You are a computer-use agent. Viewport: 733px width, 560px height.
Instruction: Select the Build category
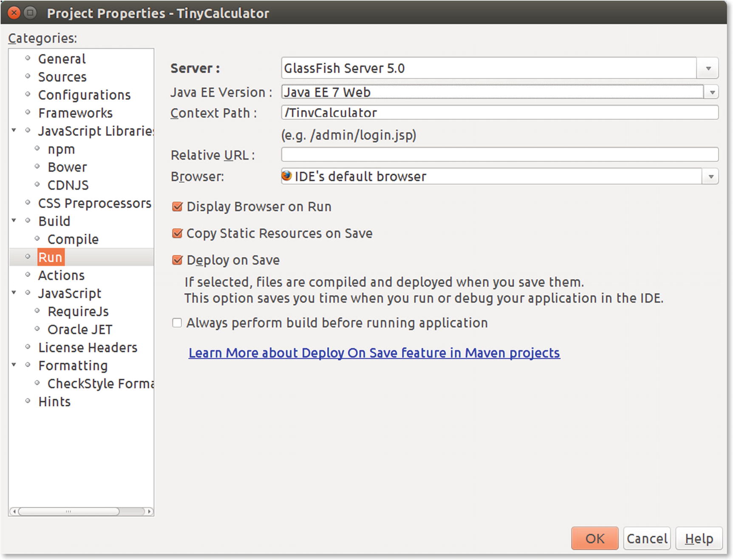point(54,221)
